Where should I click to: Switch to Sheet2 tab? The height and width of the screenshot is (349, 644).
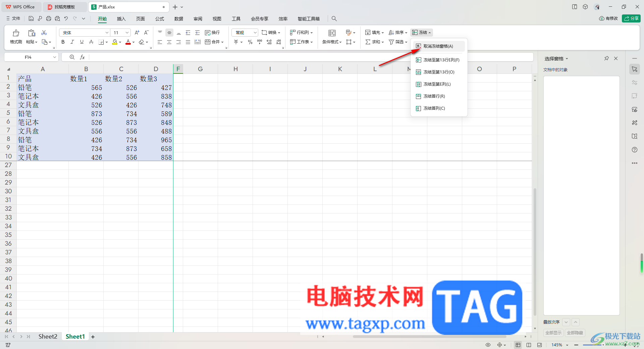(x=48, y=337)
